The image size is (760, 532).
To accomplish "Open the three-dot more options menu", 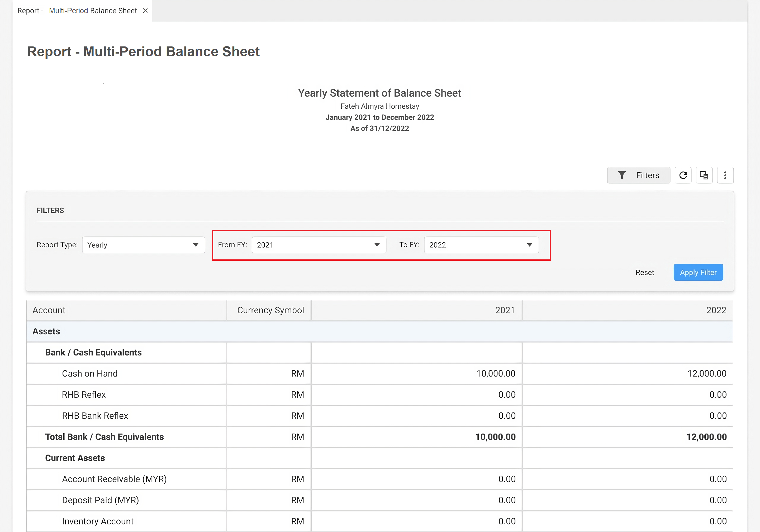I will pyautogui.click(x=725, y=175).
